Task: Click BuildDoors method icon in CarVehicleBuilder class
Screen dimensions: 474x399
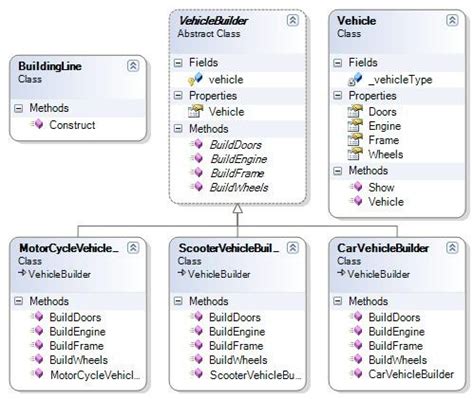Action: tap(356, 317)
